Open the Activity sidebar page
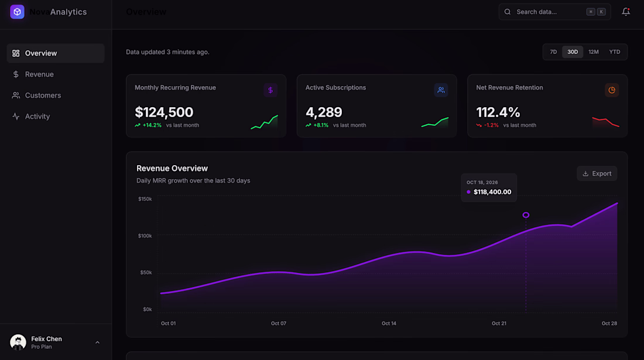Viewport: 644px width, 360px height. point(56,116)
